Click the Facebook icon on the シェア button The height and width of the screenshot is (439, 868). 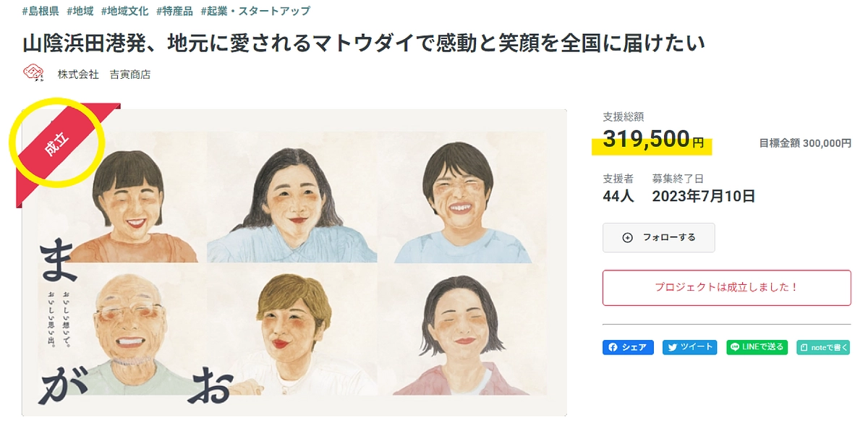coord(614,347)
